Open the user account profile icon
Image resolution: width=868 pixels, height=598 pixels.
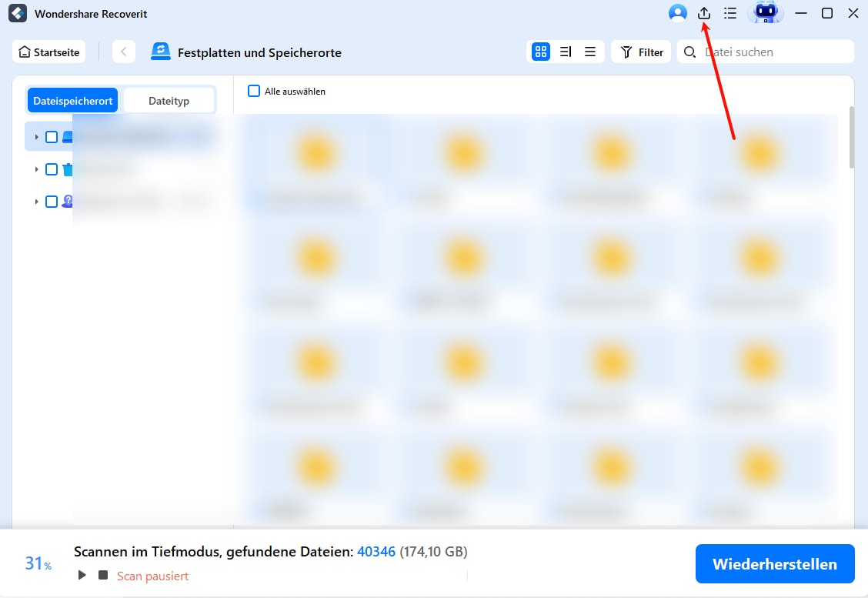tap(678, 13)
